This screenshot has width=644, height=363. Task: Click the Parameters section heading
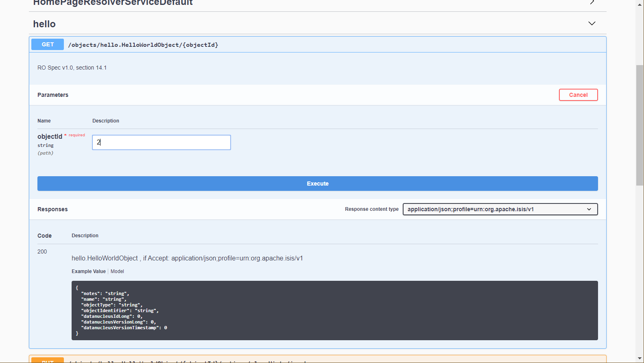(x=53, y=95)
